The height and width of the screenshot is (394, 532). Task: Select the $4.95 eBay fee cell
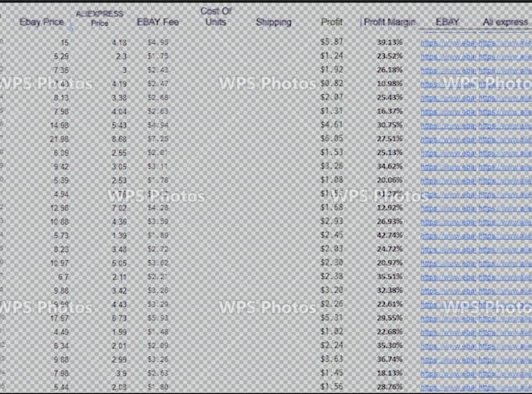click(158, 42)
